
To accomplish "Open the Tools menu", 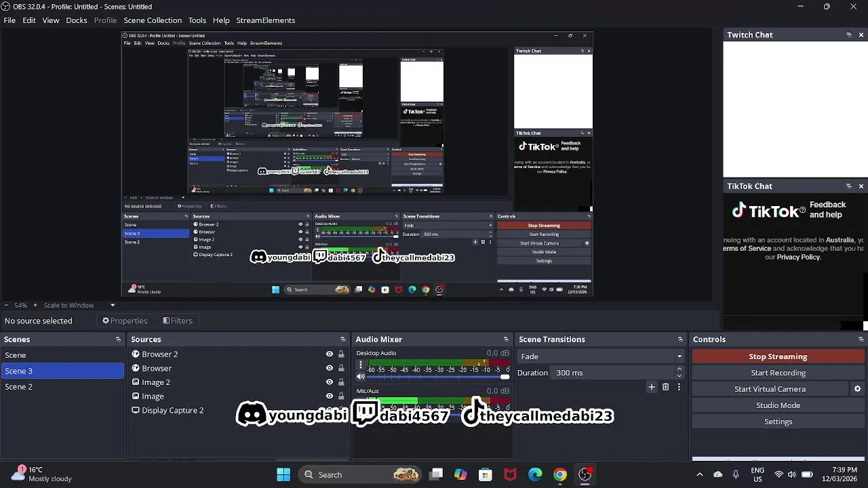I will (197, 20).
